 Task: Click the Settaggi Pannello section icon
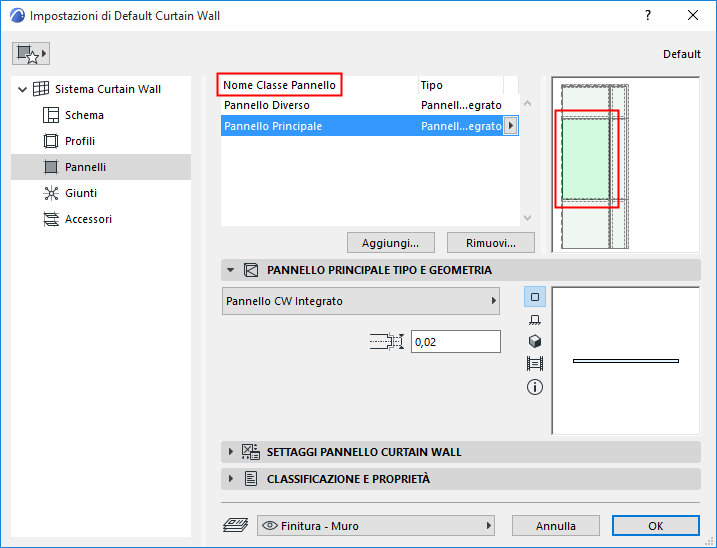pyautogui.click(x=251, y=452)
